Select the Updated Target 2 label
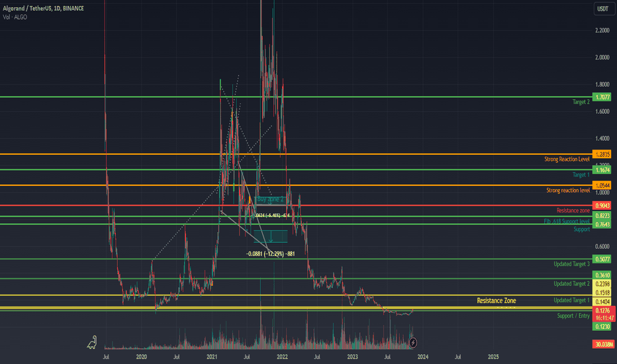This screenshot has width=617, height=364. (x=572, y=284)
